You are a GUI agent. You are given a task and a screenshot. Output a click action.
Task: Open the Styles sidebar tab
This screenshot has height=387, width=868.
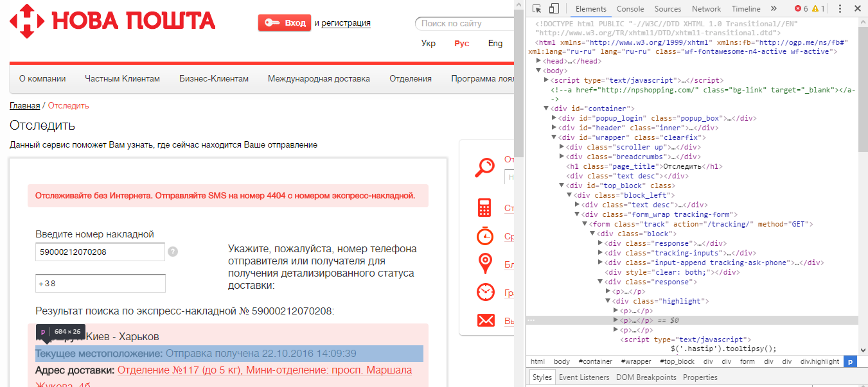[x=542, y=377]
